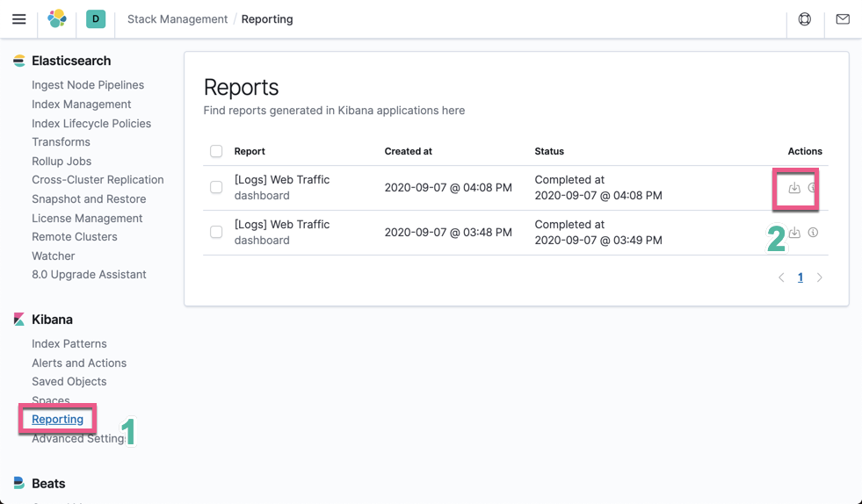Click the Kibana section heading
The image size is (862, 504).
point(52,320)
